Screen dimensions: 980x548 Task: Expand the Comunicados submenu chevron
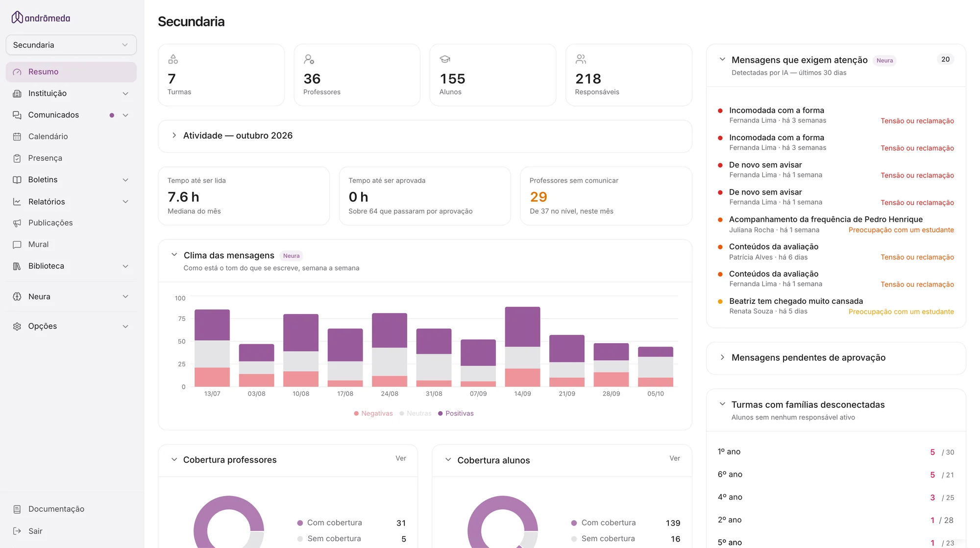click(x=125, y=115)
